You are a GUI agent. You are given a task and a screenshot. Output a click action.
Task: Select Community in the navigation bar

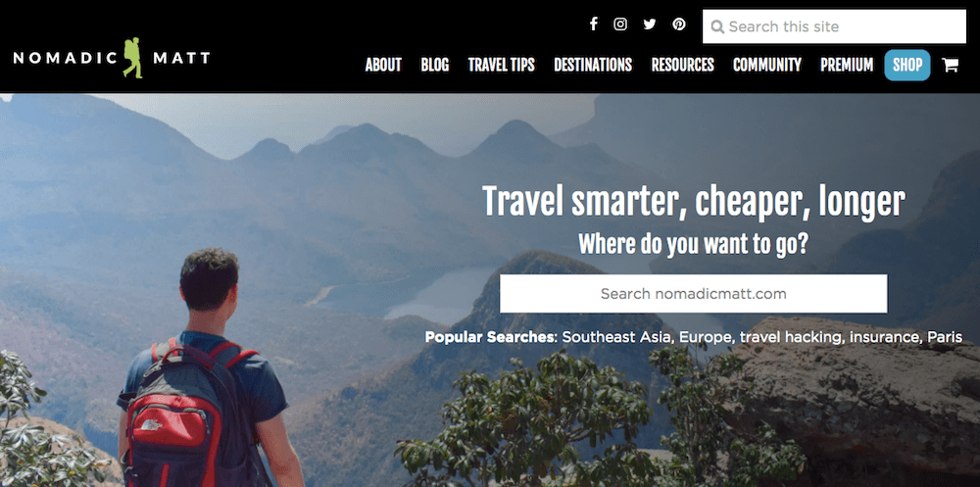click(767, 65)
